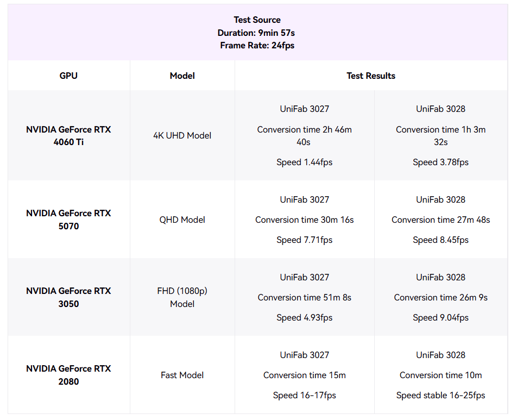The height and width of the screenshot is (420, 517).
Task: Click Conversion time 51m 8s text
Action: (x=304, y=297)
